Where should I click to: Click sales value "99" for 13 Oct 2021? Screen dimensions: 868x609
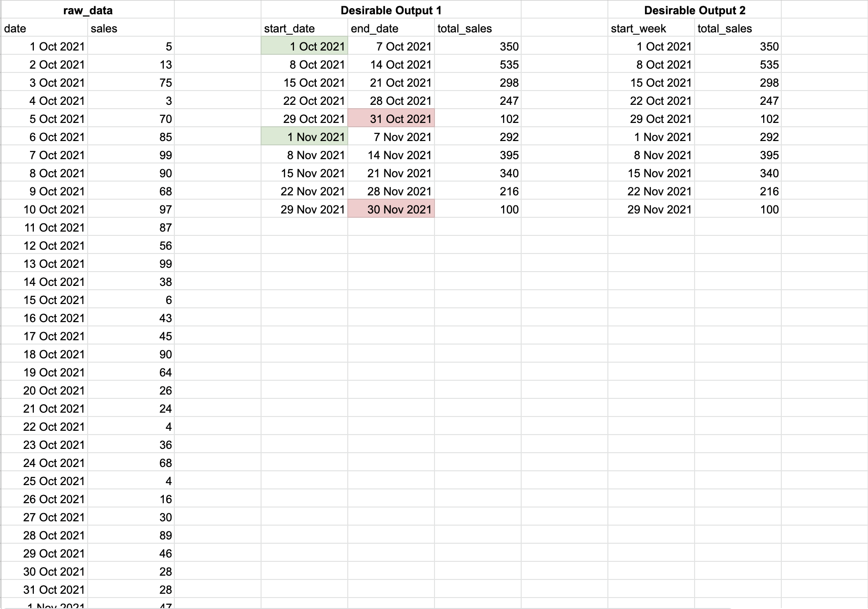[x=131, y=264]
